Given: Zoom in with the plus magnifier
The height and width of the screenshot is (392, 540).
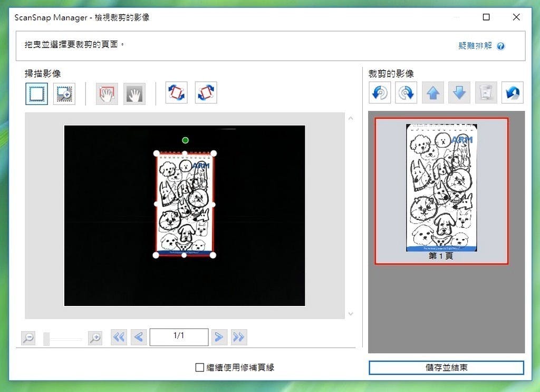Looking at the screenshot, I should coord(95,338).
